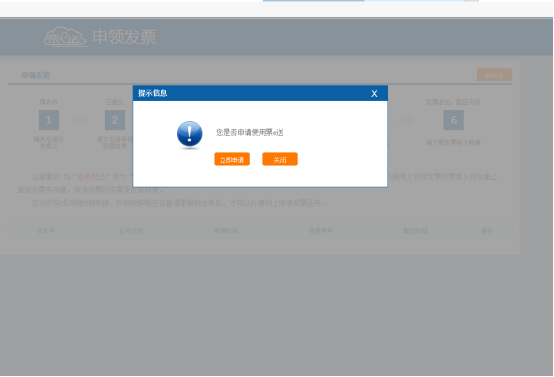554x377 pixels.
Task: Click the 操作 column header
Action: coord(487,231)
